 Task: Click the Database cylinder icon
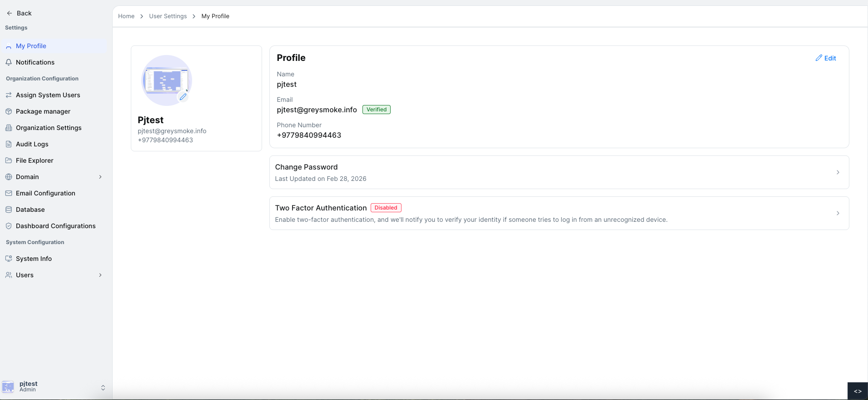9,210
